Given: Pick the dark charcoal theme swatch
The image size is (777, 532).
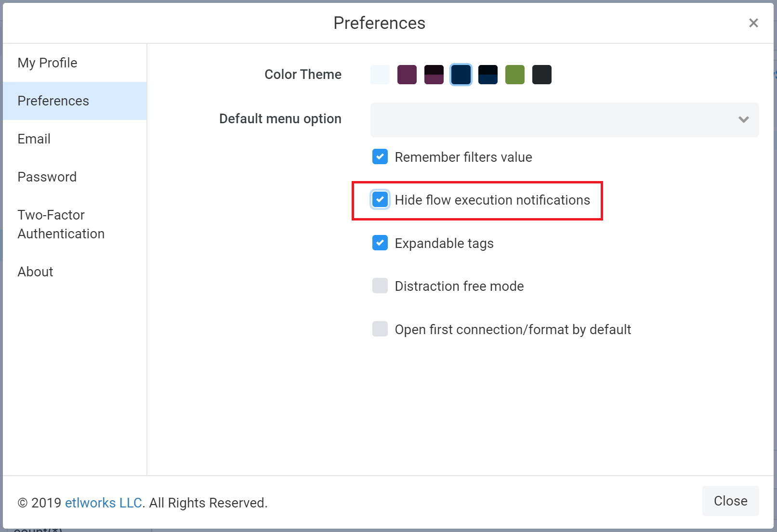Looking at the screenshot, I should (542, 75).
